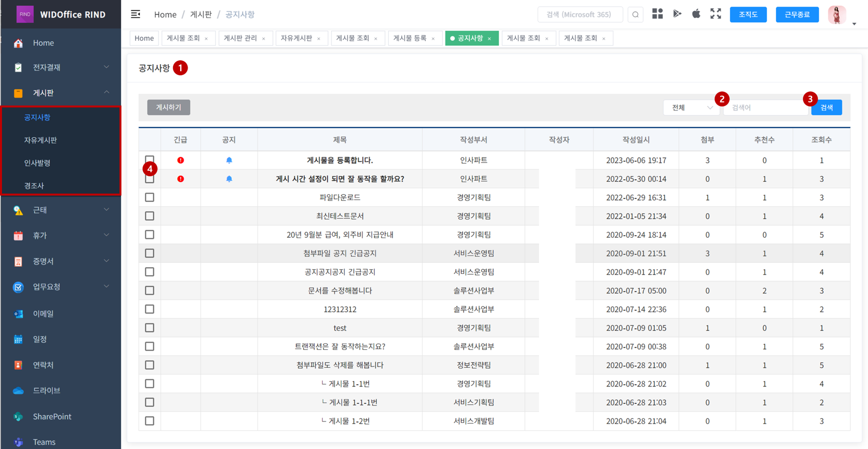Click the Apple logo icon

696,14
